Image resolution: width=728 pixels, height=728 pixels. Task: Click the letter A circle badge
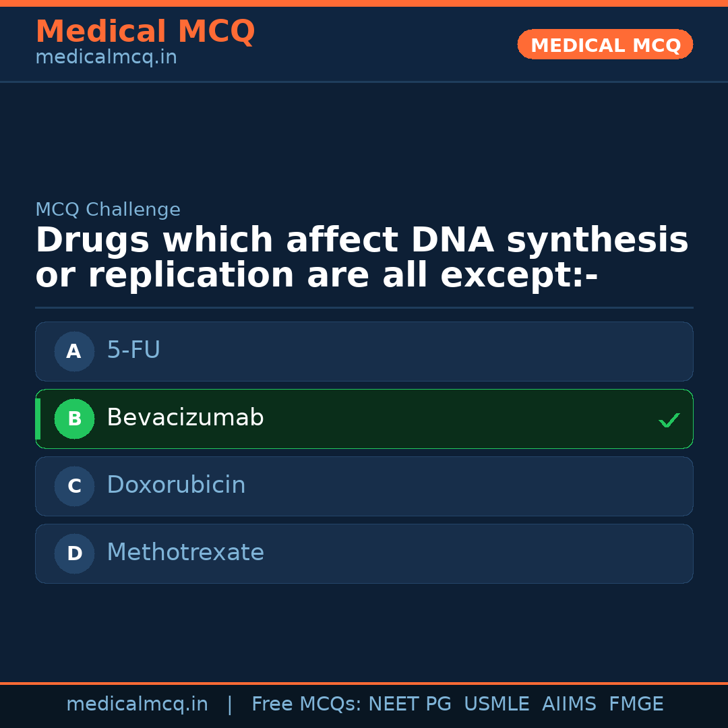click(x=74, y=351)
